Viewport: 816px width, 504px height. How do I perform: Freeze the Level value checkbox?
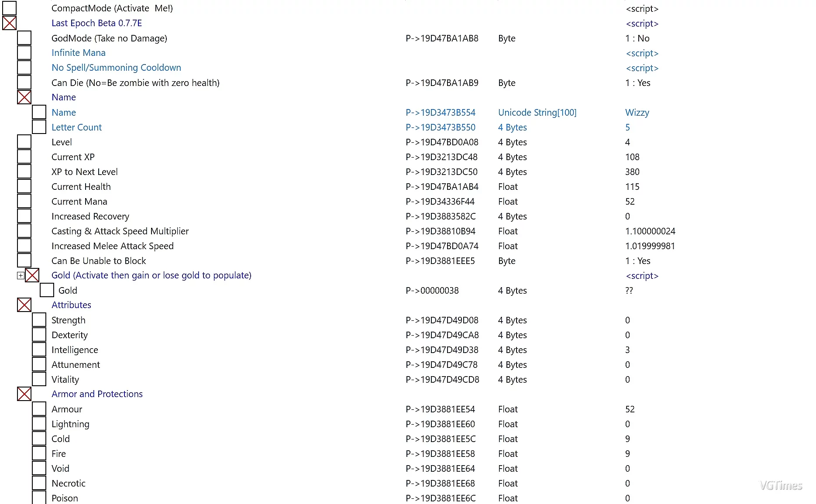coord(24,142)
